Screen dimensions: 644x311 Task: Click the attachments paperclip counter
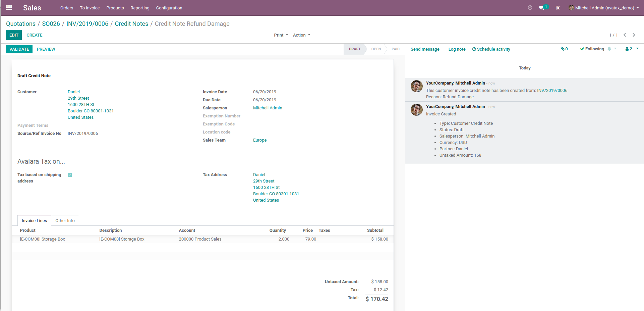(564, 49)
